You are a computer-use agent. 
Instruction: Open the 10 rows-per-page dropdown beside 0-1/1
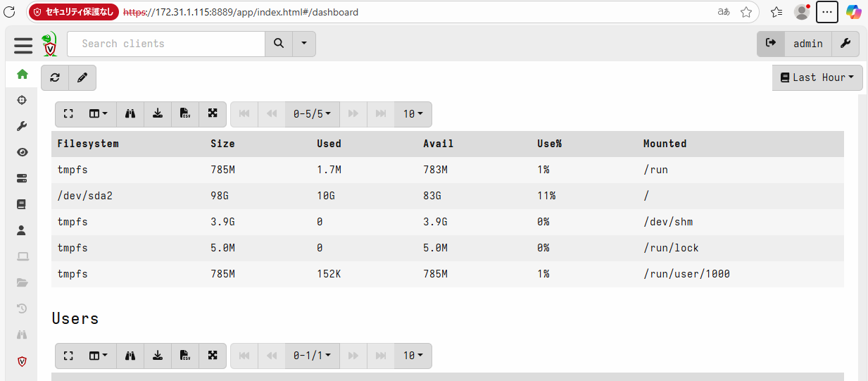pos(413,356)
